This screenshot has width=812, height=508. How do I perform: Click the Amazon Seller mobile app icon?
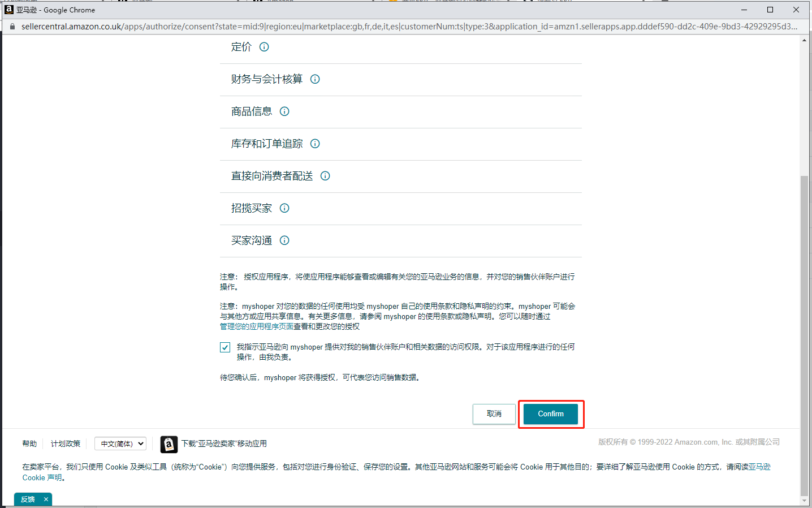(169, 444)
